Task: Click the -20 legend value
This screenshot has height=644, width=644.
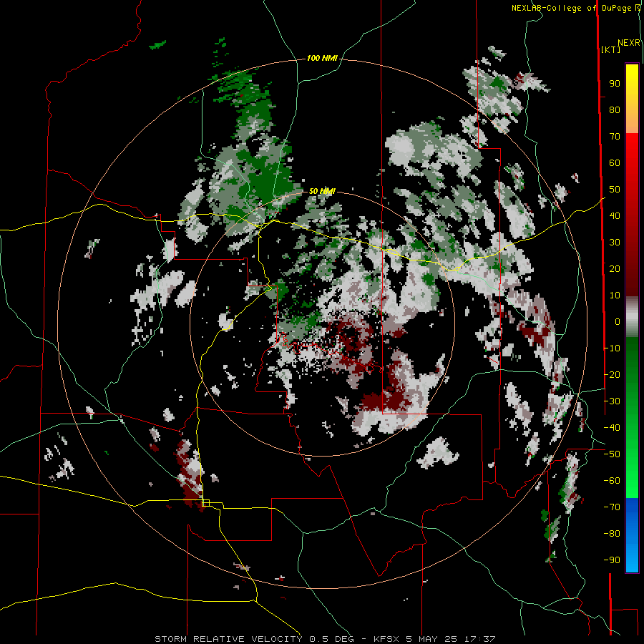Action: (612, 375)
